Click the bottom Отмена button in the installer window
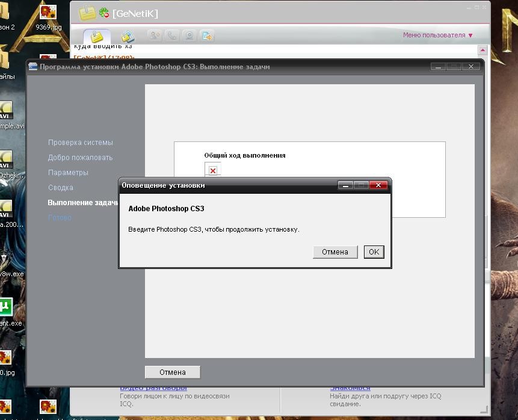 click(x=173, y=372)
